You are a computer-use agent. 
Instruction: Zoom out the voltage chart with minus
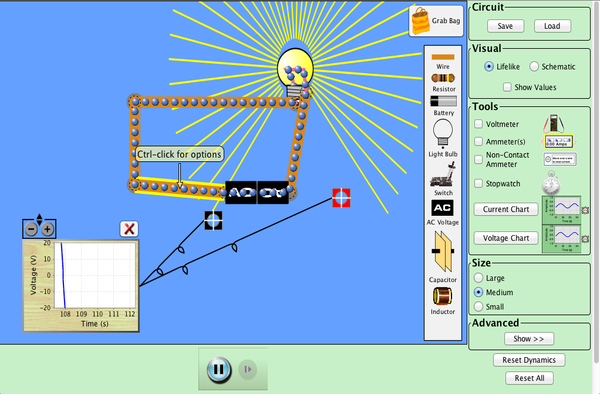[x=31, y=229]
